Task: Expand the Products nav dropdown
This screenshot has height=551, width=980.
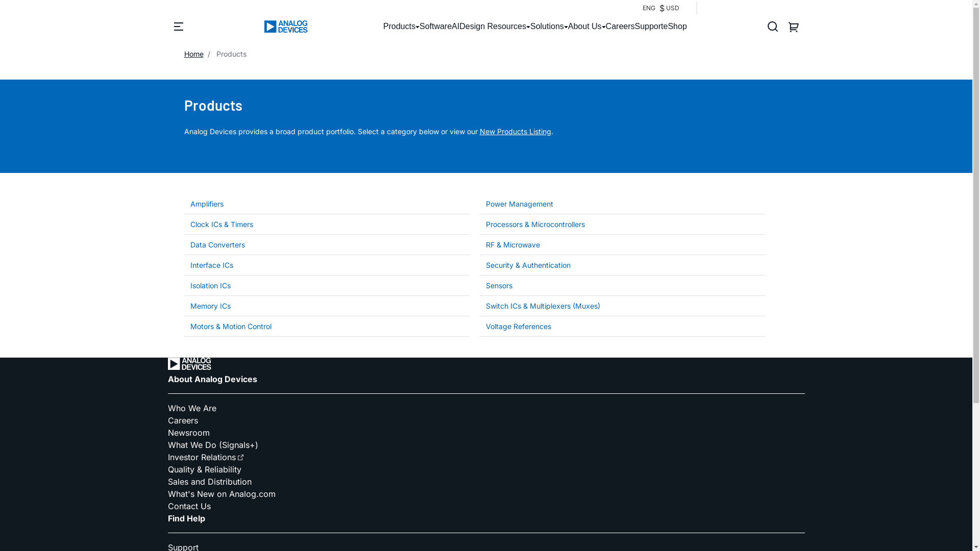Action: tap(401, 27)
